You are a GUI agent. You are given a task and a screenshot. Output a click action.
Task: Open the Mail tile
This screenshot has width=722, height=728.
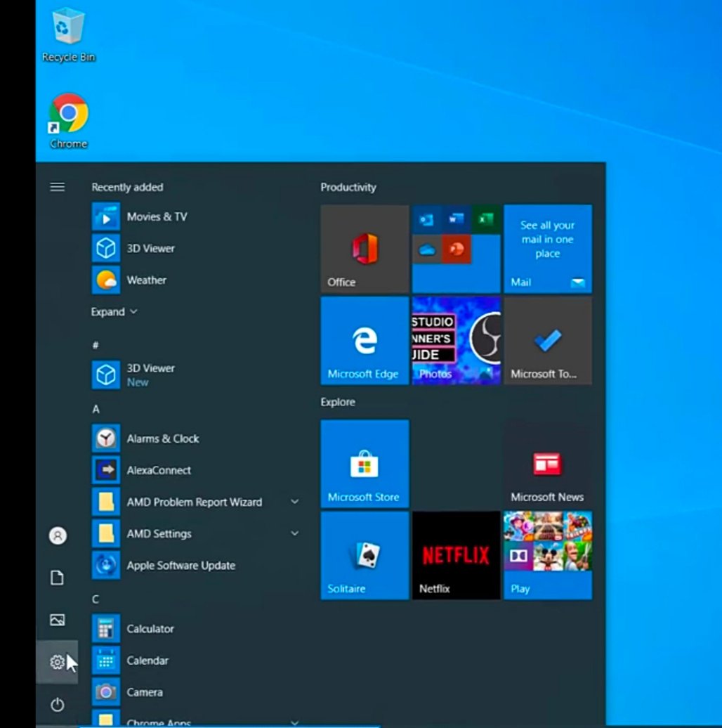[x=548, y=249]
